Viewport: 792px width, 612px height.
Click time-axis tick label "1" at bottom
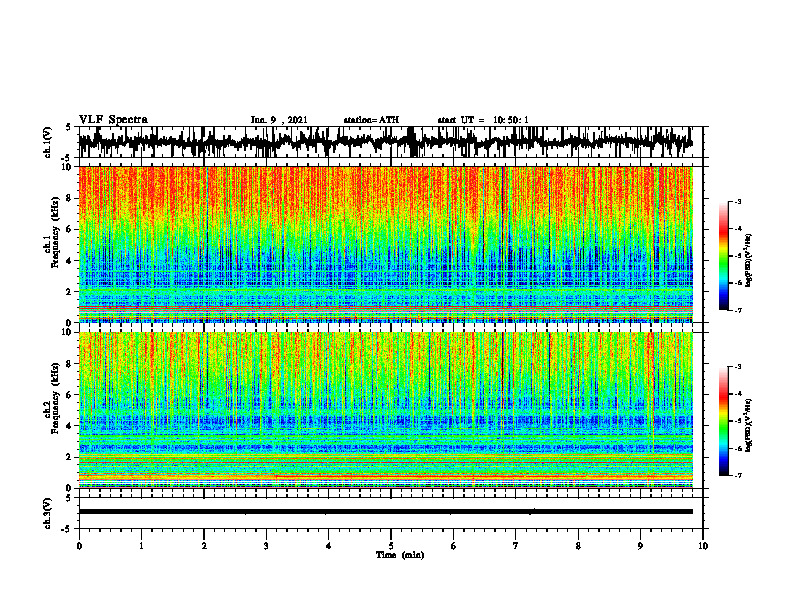141,546
